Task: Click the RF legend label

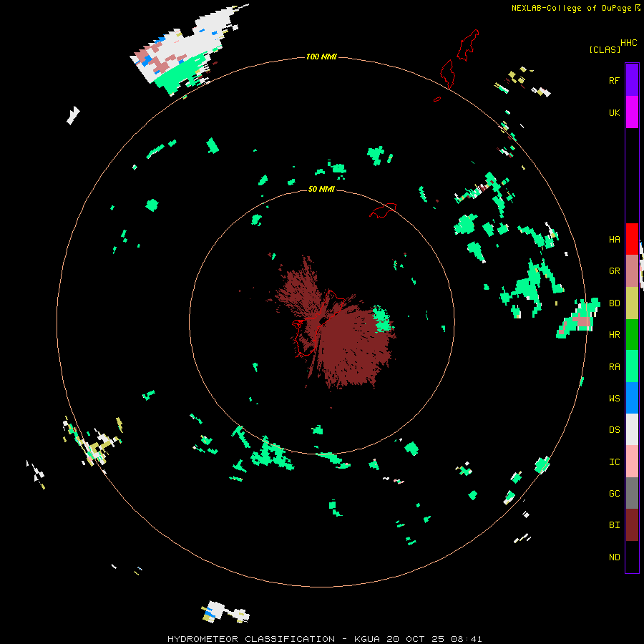Action: tap(614, 80)
